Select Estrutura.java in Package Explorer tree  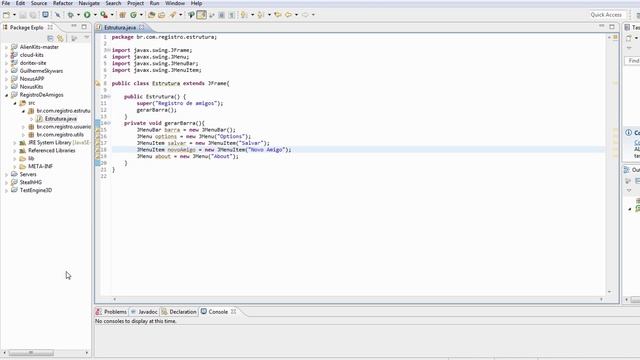click(60, 119)
